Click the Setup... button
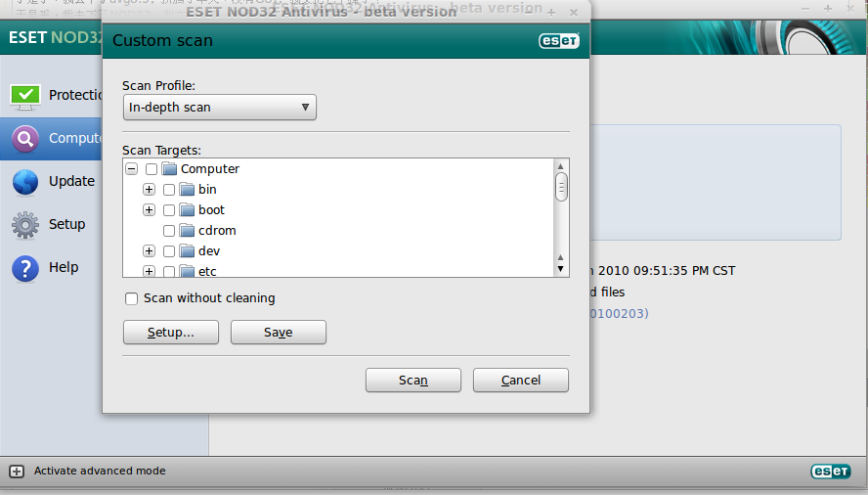Image resolution: width=868 pixels, height=495 pixels. (x=170, y=332)
